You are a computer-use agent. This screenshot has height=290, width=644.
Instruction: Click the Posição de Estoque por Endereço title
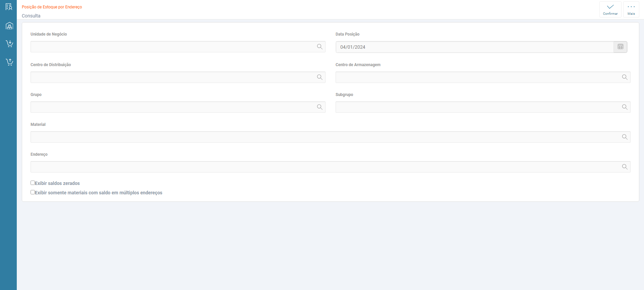click(52, 7)
